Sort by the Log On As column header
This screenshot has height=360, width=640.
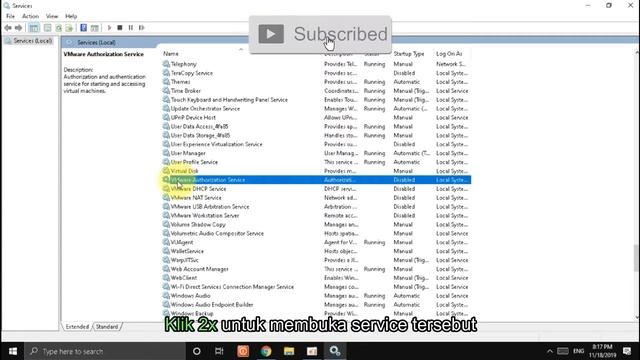(449, 54)
